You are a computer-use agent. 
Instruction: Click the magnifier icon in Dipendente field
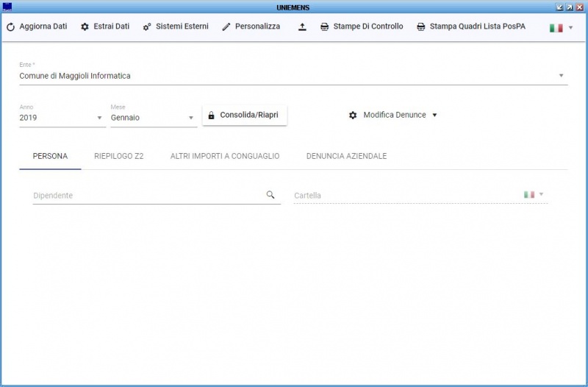[x=270, y=195]
